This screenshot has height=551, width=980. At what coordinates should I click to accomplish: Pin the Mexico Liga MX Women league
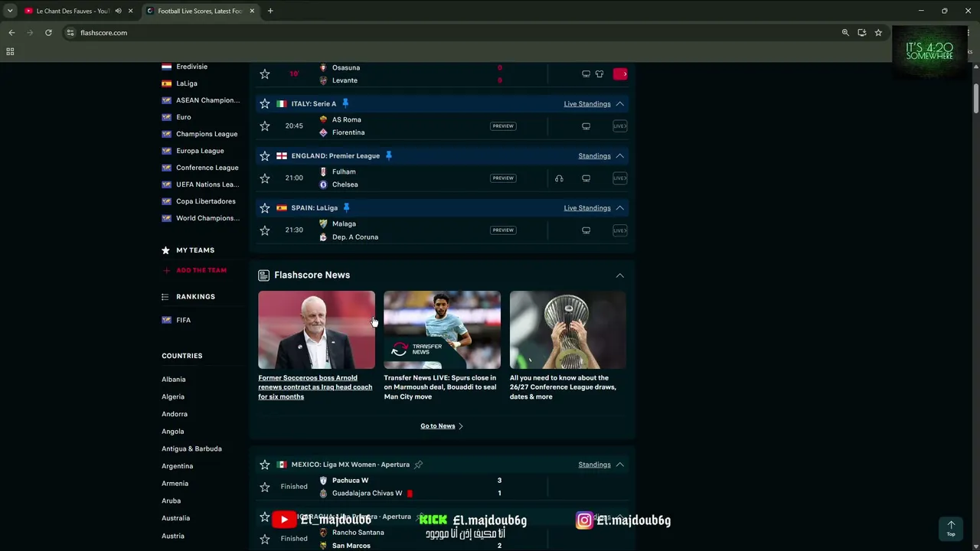point(419,465)
